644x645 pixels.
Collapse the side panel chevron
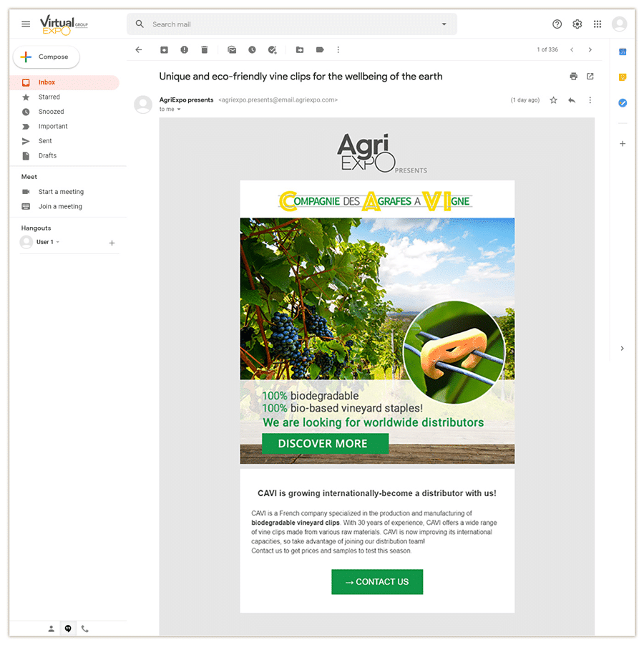[623, 349]
